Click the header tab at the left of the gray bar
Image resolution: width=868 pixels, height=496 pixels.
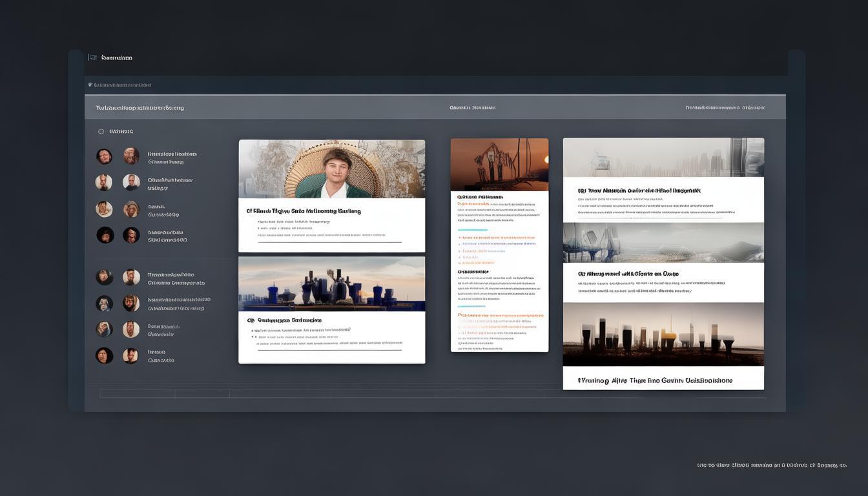140,108
